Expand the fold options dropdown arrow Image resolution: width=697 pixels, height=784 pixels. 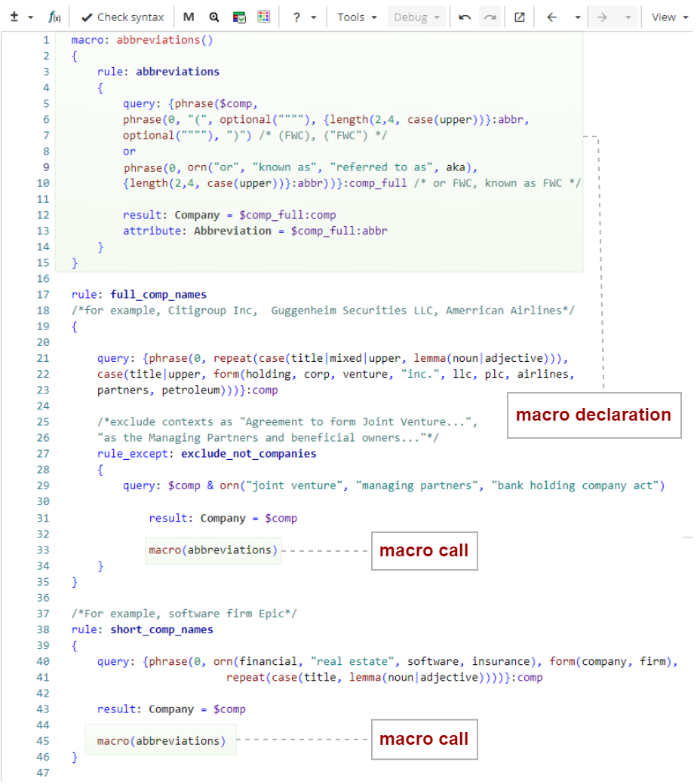[x=30, y=17]
